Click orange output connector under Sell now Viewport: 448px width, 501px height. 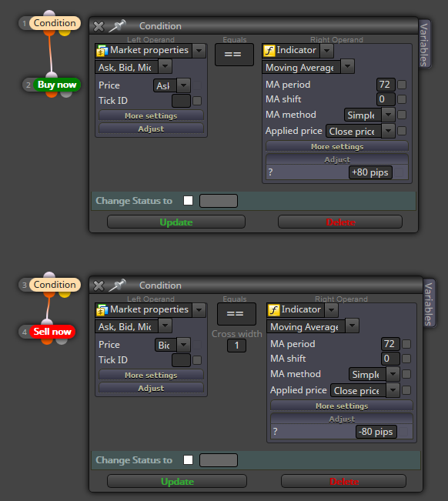[x=47, y=341]
